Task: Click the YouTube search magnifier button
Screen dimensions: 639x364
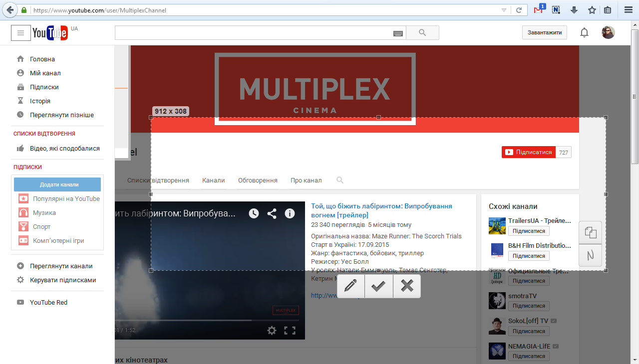Action: point(422,33)
